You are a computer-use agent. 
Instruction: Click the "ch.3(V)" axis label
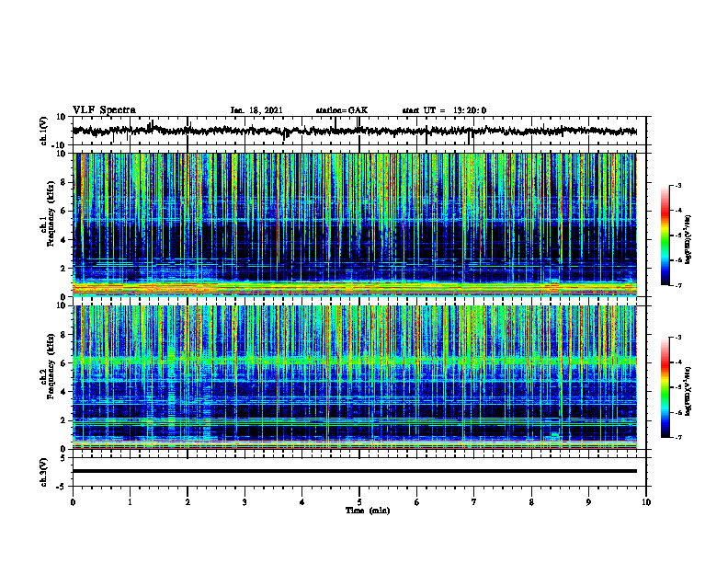tap(44, 472)
